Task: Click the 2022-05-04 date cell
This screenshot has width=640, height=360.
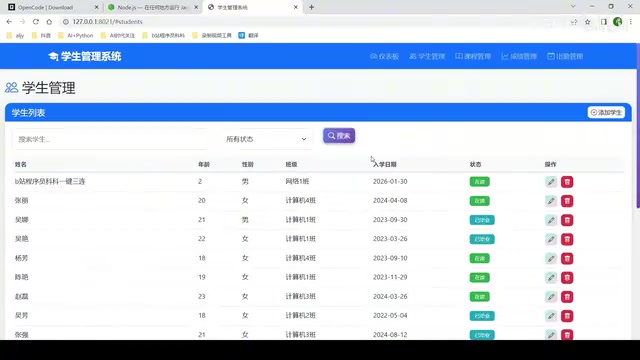Action: 390,316
